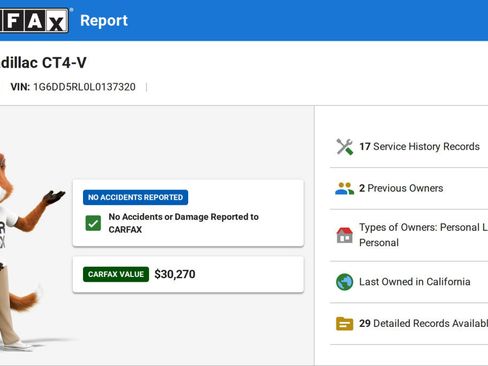Click the folder detailed records icon
This screenshot has width=488, height=366.
point(344,323)
